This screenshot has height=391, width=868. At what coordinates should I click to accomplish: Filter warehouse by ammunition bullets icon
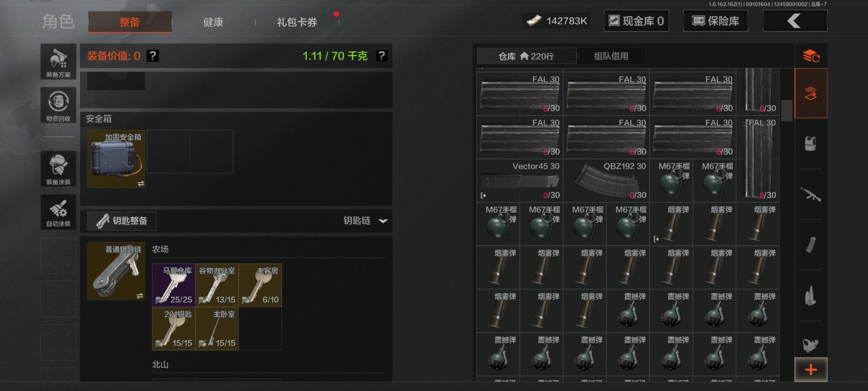coord(811,296)
